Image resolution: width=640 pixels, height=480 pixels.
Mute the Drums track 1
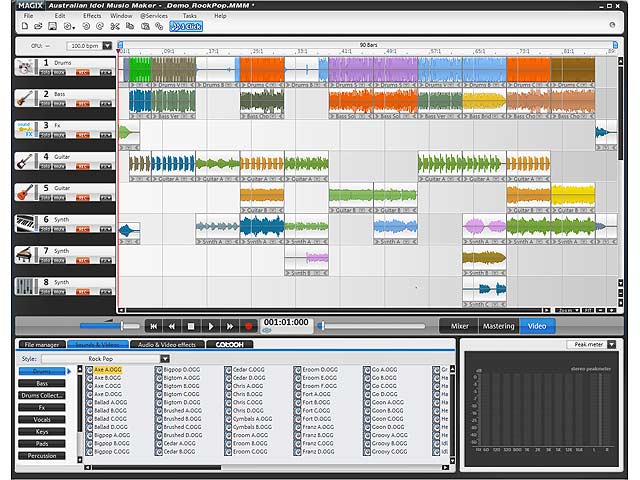pyautogui.click(x=59, y=72)
